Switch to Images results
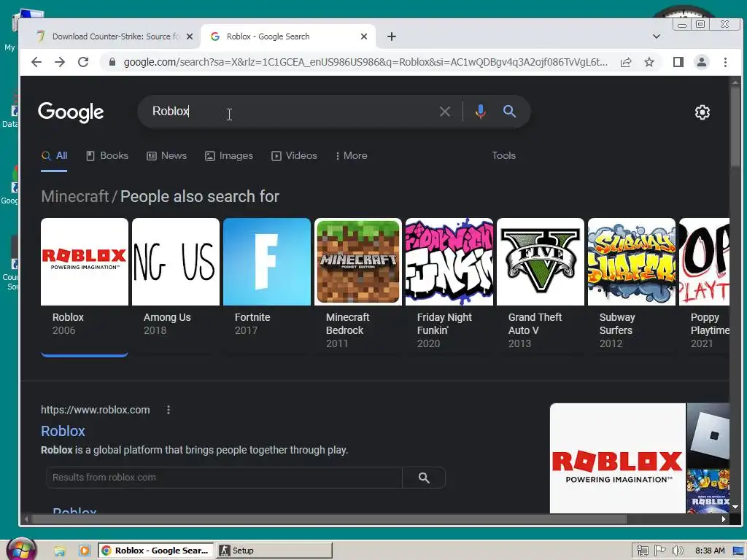747x560 pixels. tap(229, 156)
